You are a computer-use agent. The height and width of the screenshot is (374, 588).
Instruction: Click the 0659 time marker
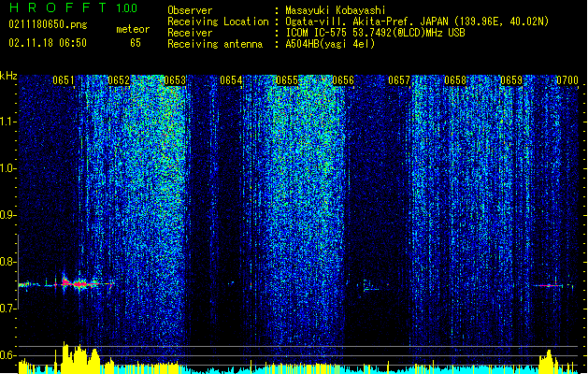(x=511, y=80)
